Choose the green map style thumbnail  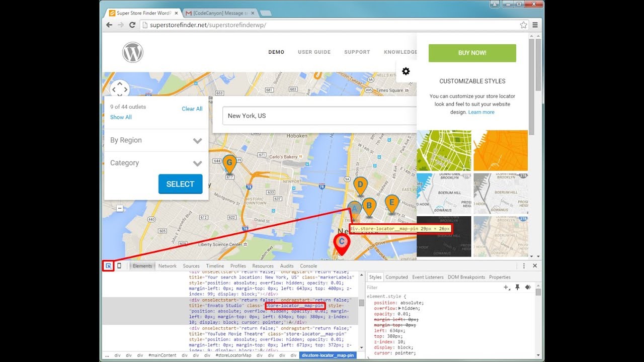(x=444, y=151)
